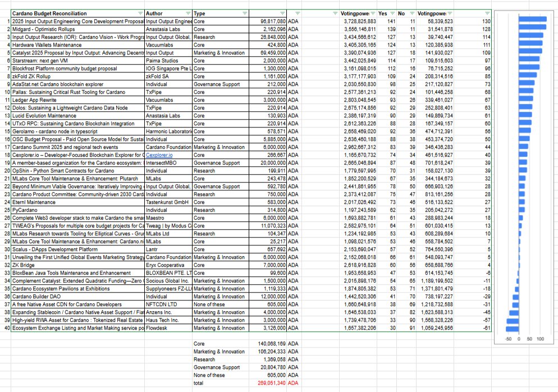Select cell 'Lucid Evolution Maintenance'
This screenshot has height=392, width=558.
pos(77,116)
